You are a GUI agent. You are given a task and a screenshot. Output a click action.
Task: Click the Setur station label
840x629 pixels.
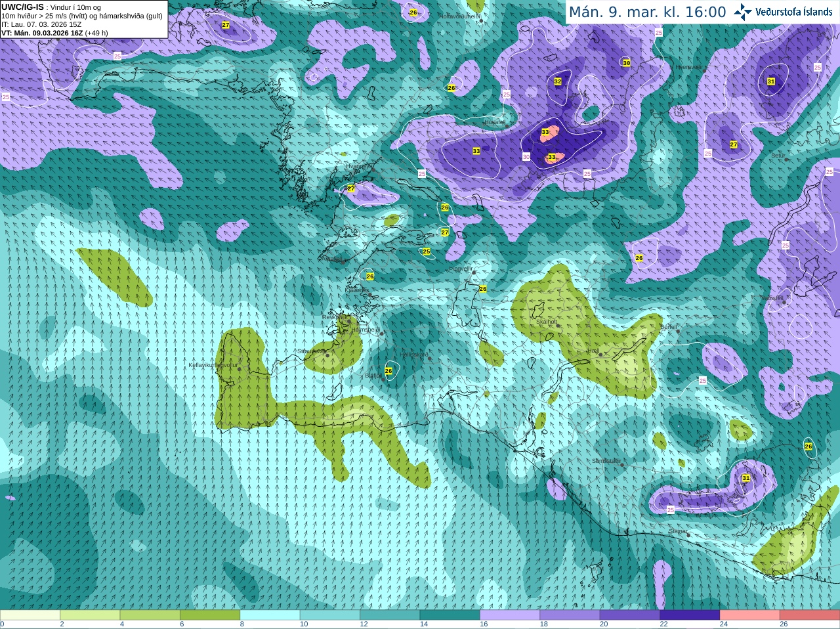coord(778,156)
